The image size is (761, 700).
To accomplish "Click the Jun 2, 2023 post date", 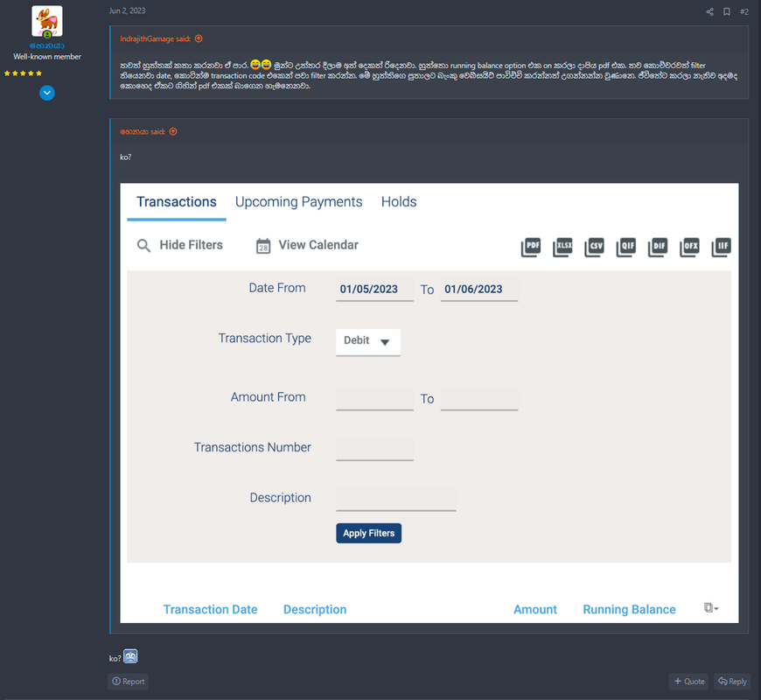I will pos(127,10).
